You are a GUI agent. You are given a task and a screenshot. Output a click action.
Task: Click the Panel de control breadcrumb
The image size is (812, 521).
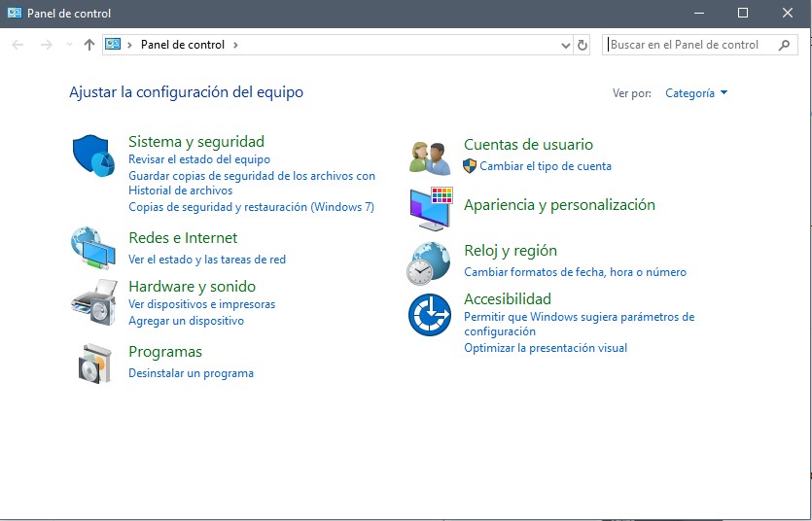coord(183,45)
